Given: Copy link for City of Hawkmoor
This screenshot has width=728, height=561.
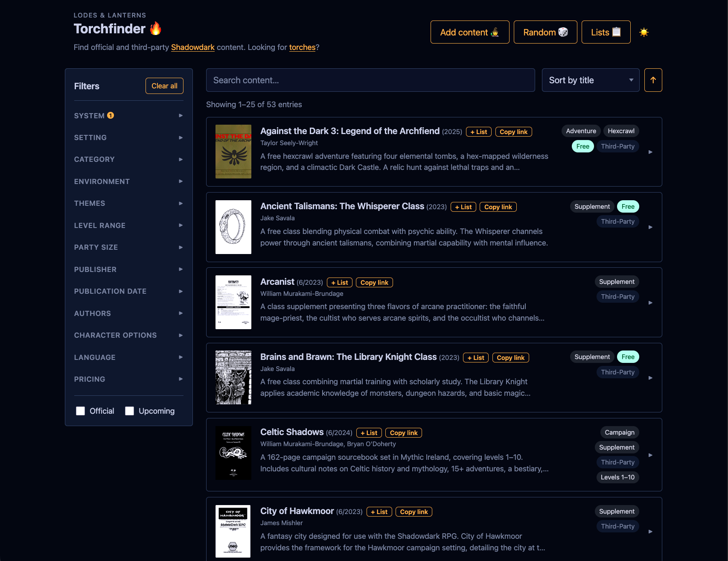Looking at the screenshot, I should pyautogui.click(x=414, y=512).
